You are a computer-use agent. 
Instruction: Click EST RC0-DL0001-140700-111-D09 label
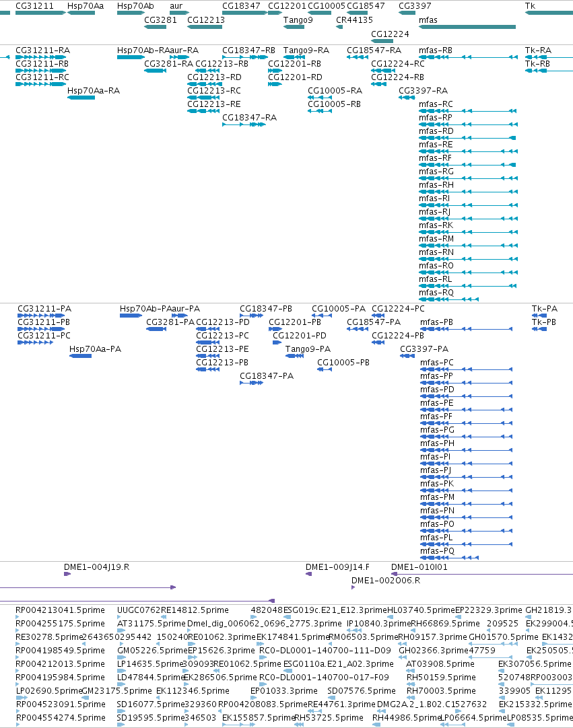(x=325, y=651)
